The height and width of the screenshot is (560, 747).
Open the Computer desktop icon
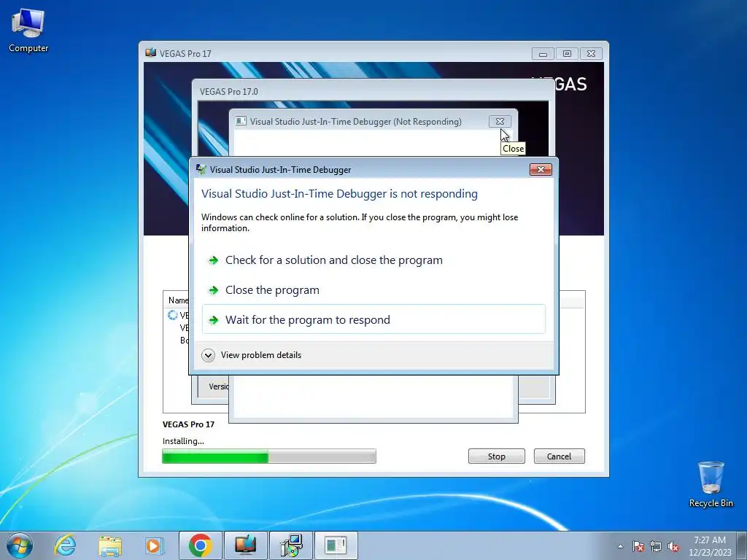pos(28,31)
